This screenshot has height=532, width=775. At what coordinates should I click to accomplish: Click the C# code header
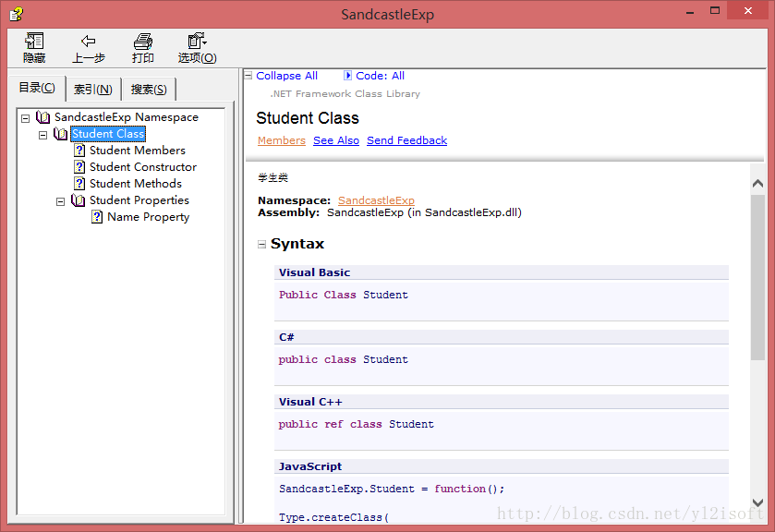[502, 337]
